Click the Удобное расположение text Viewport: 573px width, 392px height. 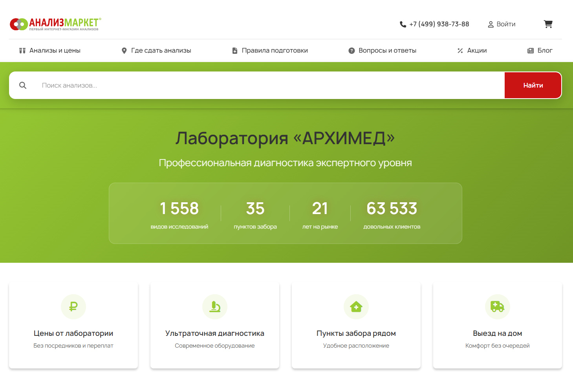356,346
